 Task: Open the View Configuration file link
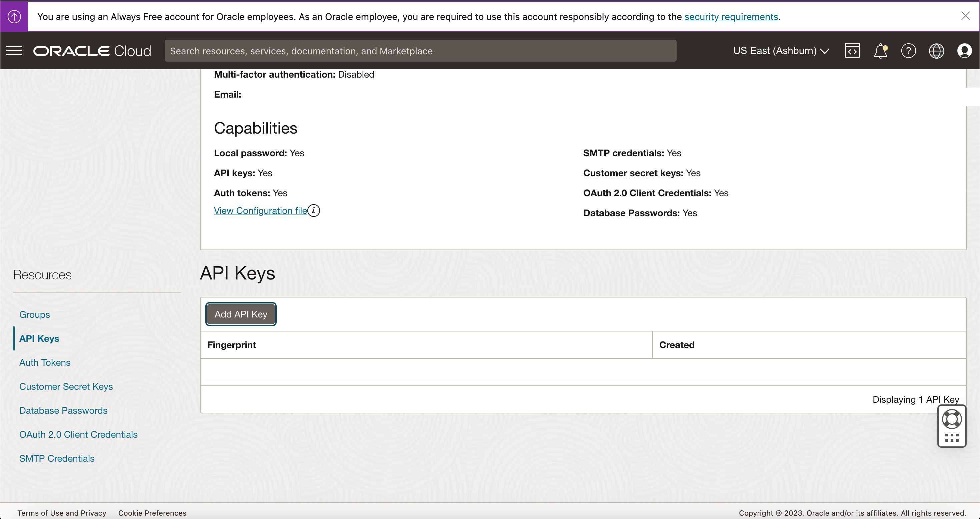(260, 211)
